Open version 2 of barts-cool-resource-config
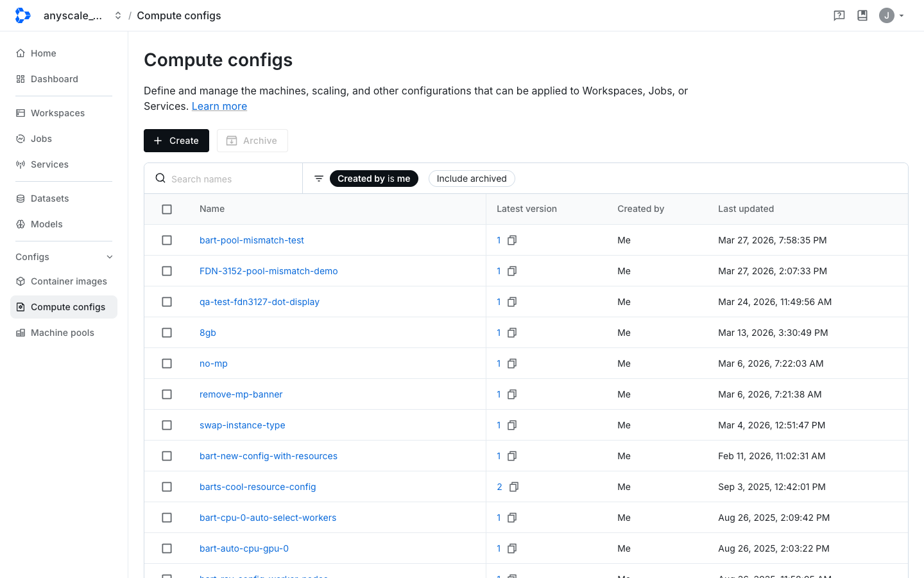Viewport: 924px width, 578px height. tap(499, 487)
